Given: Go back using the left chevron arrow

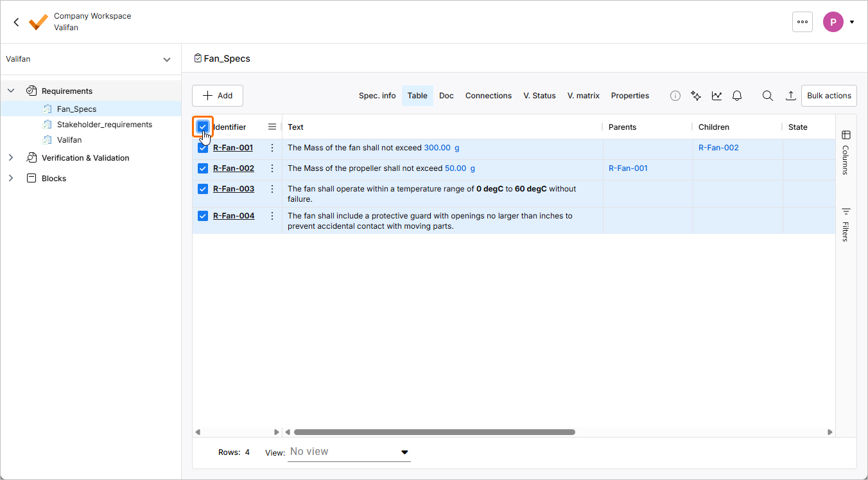Looking at the screenshot, I should point(16,22).
